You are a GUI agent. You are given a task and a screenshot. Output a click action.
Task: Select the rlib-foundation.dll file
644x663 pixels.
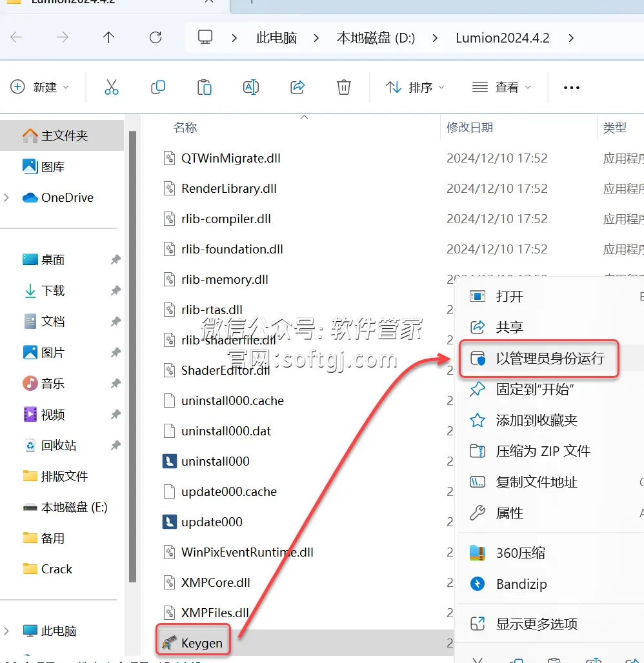click(x=232, y=249)
